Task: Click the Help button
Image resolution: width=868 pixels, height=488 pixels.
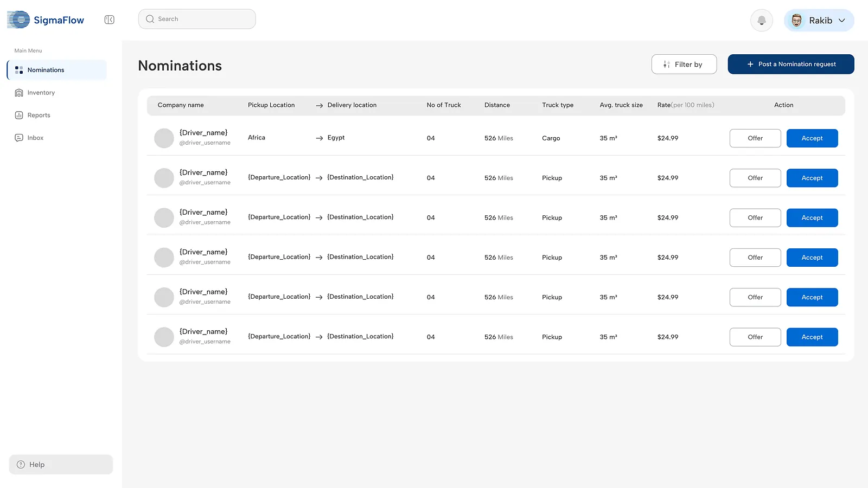Action: (x=61, y=465)
